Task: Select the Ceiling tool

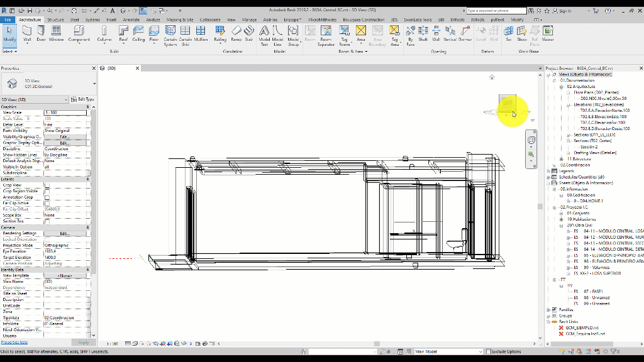Action: 138,34
